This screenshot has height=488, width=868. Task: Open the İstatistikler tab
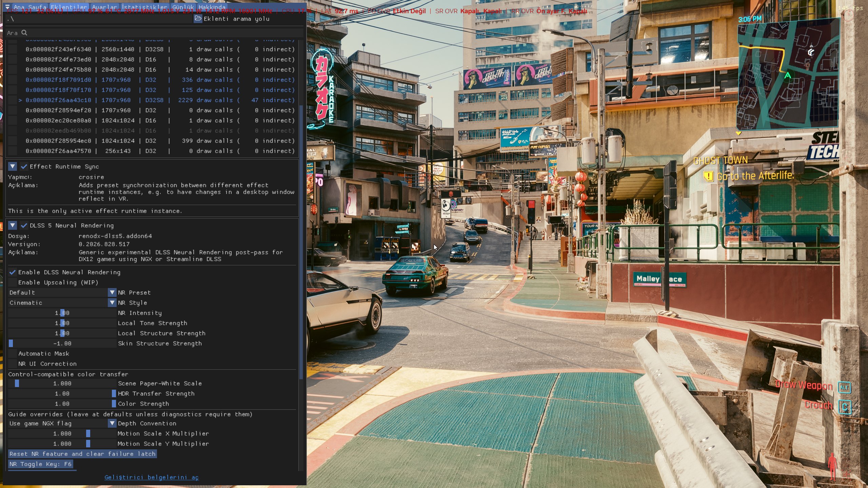pos(145,7)
